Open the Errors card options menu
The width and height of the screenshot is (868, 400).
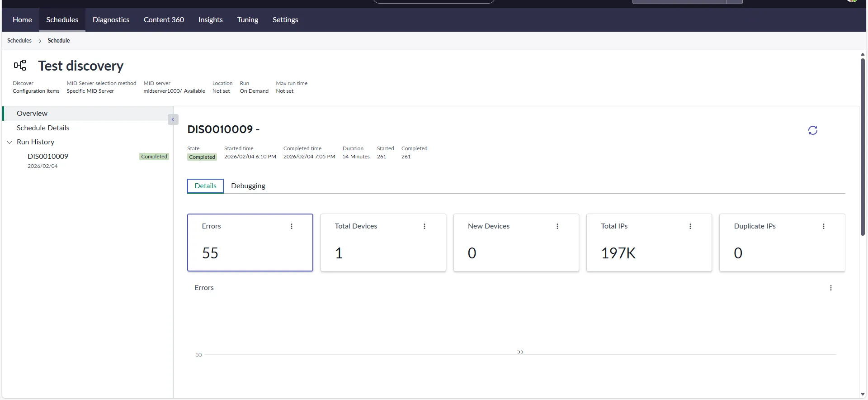tap(292, 226)
